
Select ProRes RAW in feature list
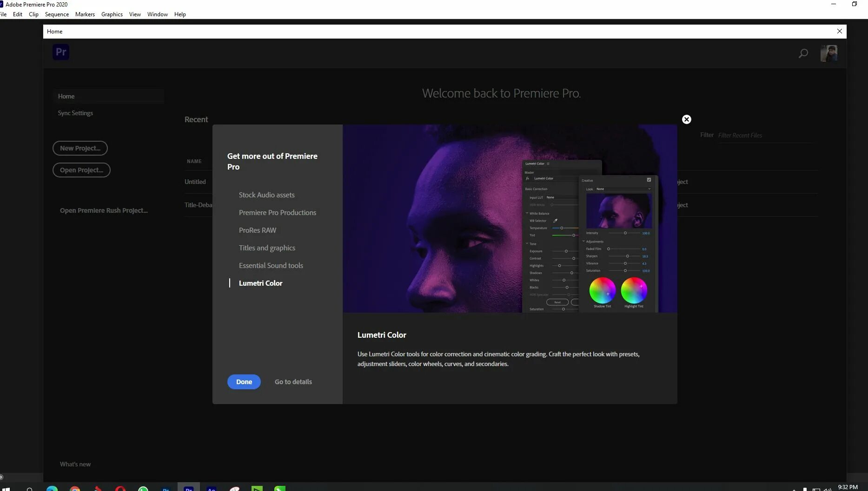click(258, 230)
